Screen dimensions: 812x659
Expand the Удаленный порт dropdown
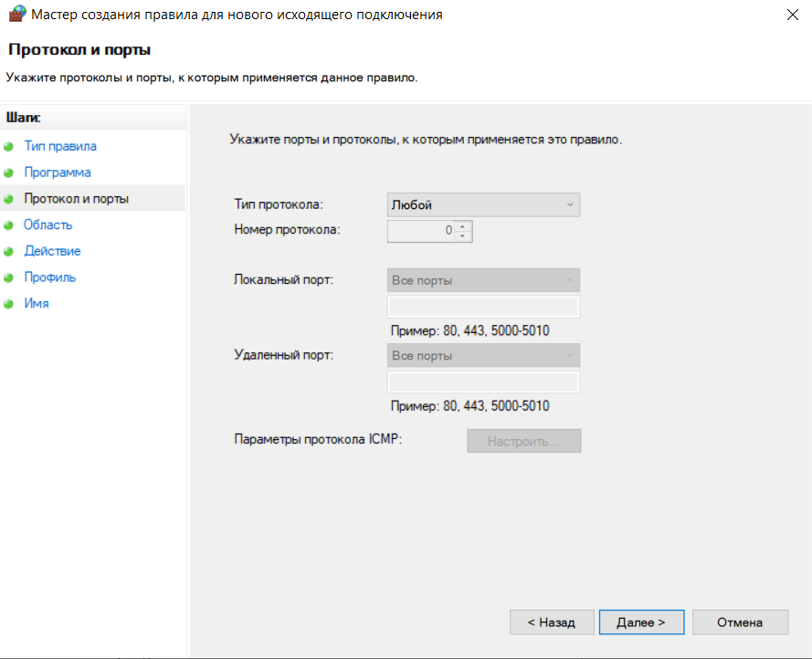483,356
